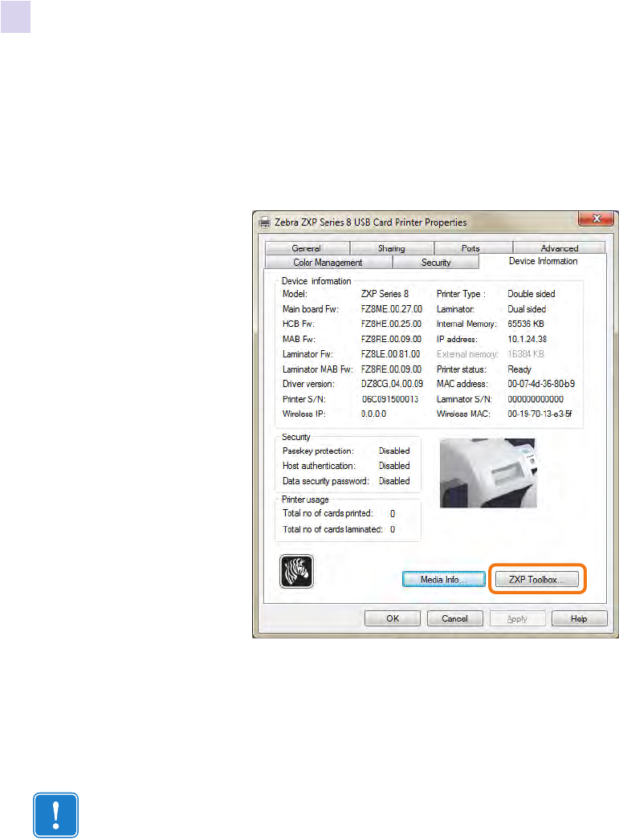Click HCB firmware value FZ8HE.00.25.00
This screenshot has height=840, width=619.
tap(391, 324)
